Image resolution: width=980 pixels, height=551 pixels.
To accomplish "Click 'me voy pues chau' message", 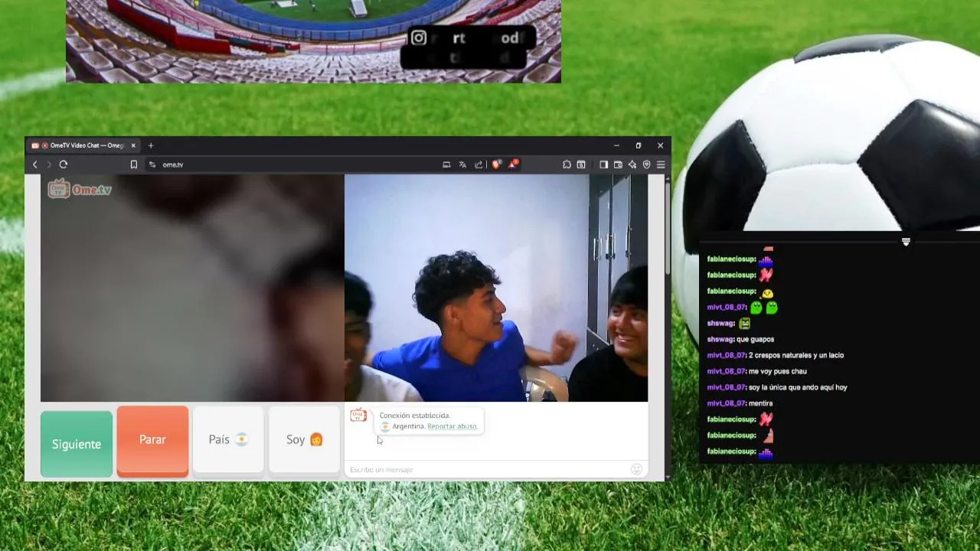I will coord(778,371).
